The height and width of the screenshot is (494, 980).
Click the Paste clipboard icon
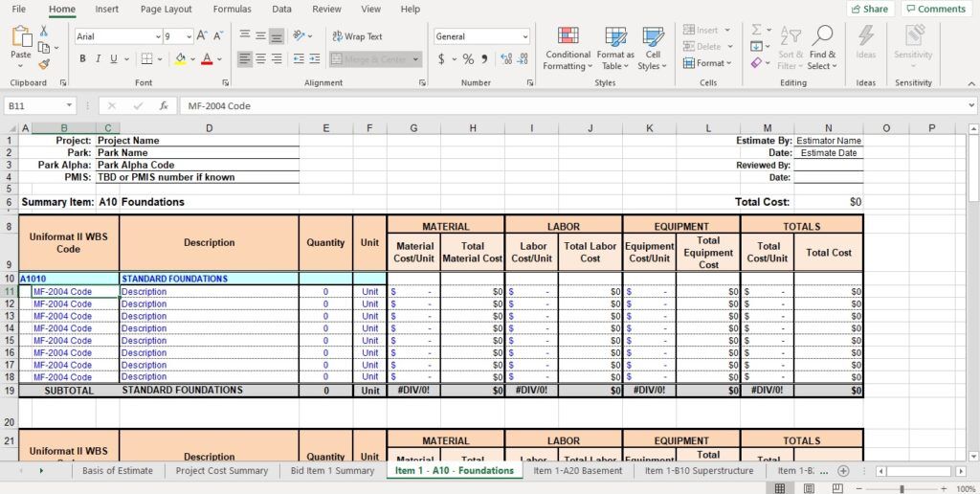coord(21,37)
